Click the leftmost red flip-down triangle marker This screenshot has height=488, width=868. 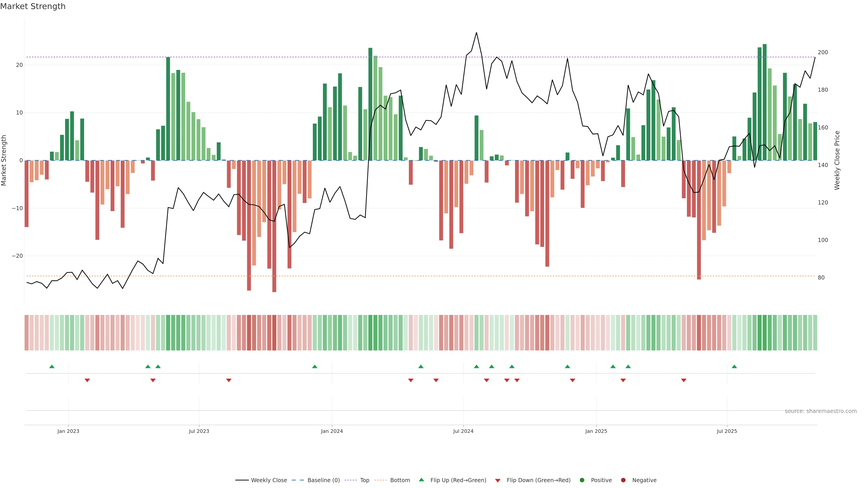point(87,380)
